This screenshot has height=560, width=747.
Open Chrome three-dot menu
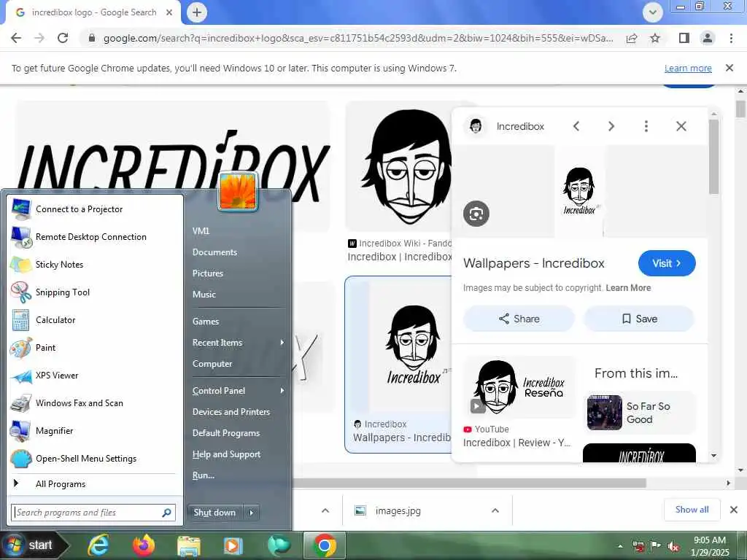[731, 38]
